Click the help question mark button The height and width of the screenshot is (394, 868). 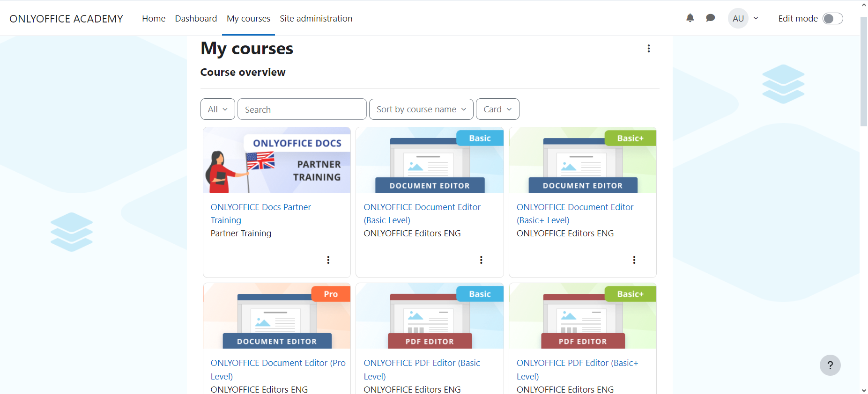tap(830, 365)
